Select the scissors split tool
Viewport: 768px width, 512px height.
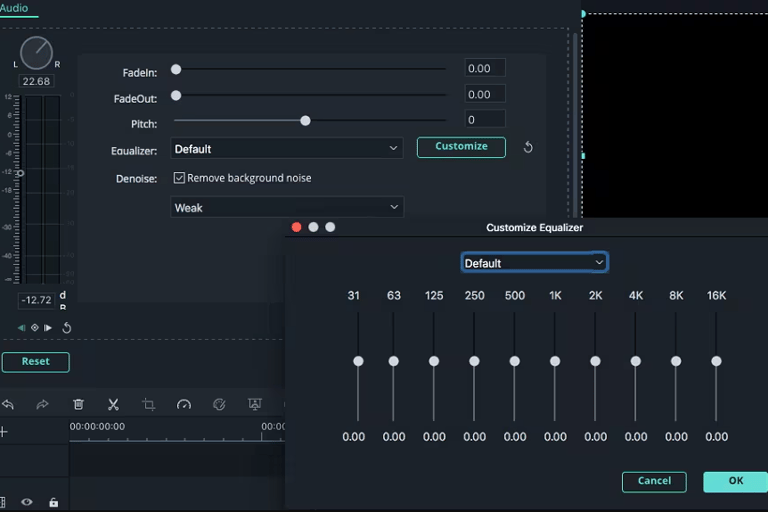(113, 405)
